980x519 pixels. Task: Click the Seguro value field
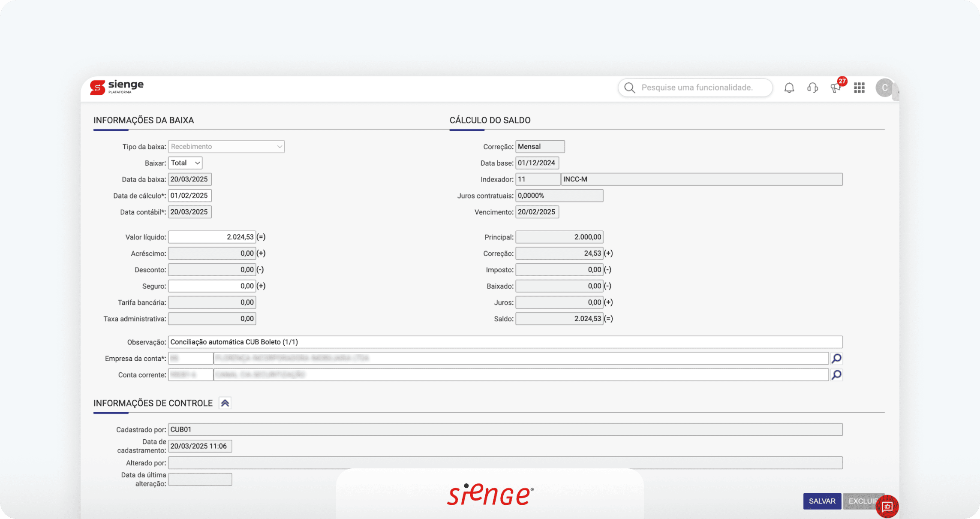pyautogui.click(x=212, y=286)
